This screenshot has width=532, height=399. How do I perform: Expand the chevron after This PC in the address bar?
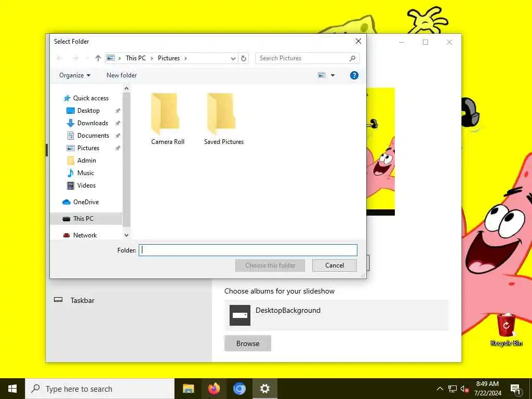pyautogui.click(x=152, y=58)
